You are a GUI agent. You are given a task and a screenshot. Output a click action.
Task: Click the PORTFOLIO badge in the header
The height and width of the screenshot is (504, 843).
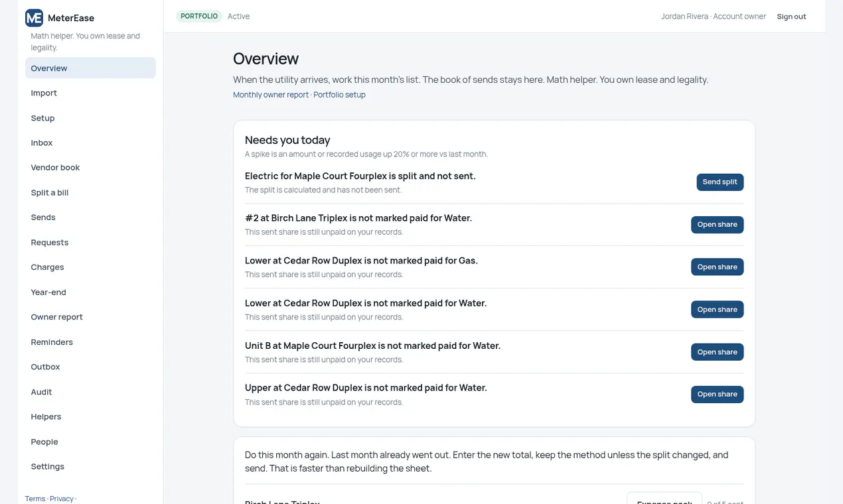(x=199, y=16)
